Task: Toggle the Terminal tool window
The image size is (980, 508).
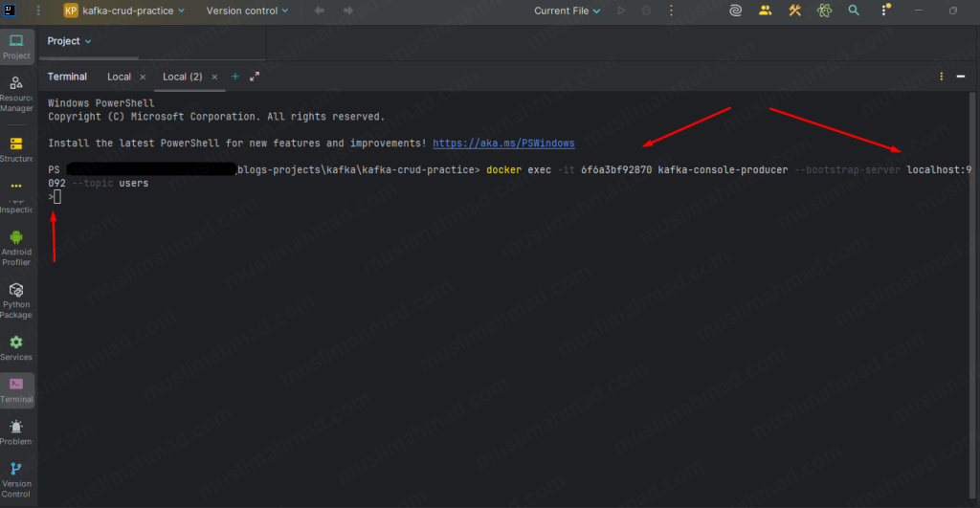Action: coord(16,390)
